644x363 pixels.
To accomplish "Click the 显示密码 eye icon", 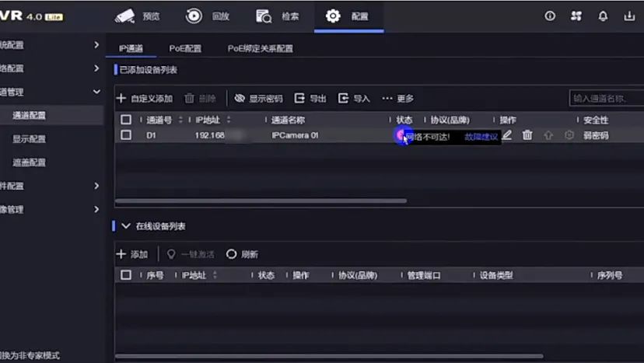I will (x=240, y=99).
